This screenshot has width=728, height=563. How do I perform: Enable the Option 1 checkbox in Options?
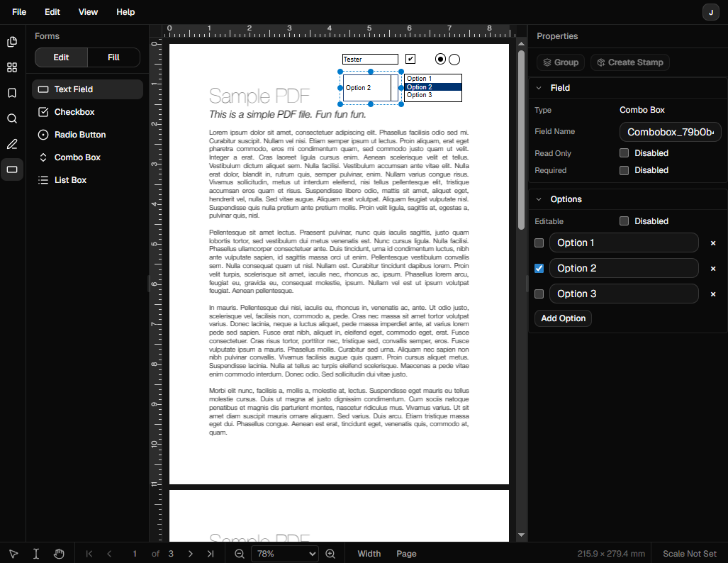(539, 243)
